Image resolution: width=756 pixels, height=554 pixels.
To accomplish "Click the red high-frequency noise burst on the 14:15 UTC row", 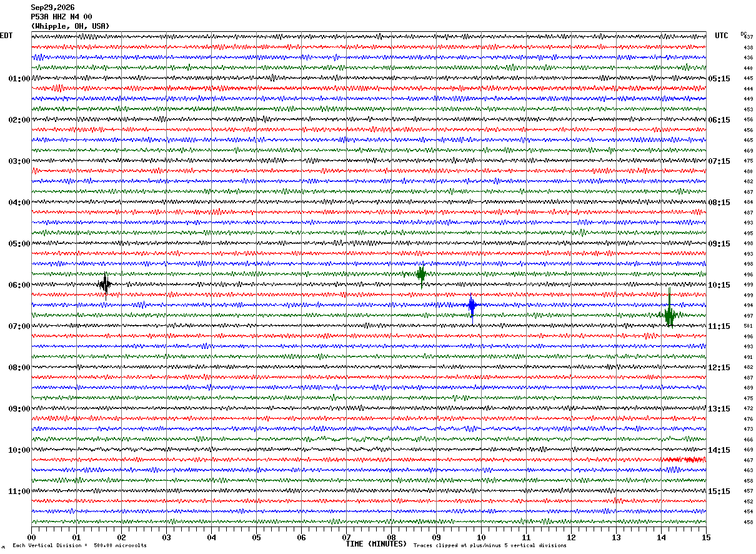I will coord(685,460).
